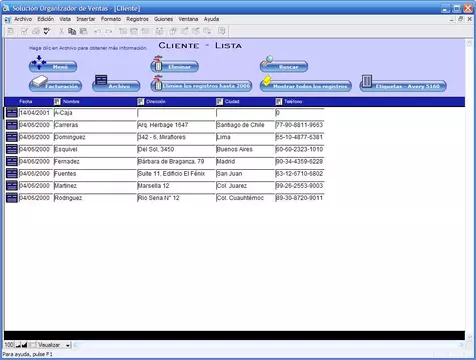Expand the Visualizar mode dropdown
Viewport: 476px width, 360px height.
68,345
